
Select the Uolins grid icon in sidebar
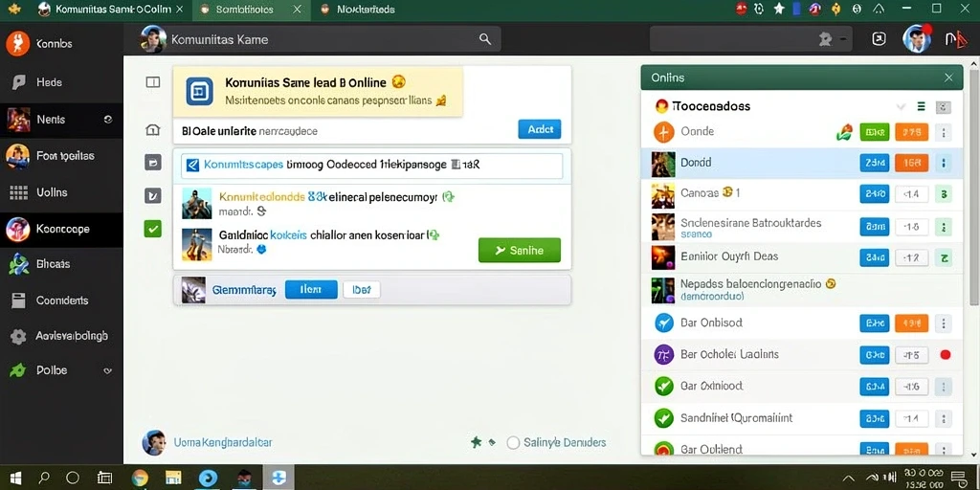coord(19,192)
